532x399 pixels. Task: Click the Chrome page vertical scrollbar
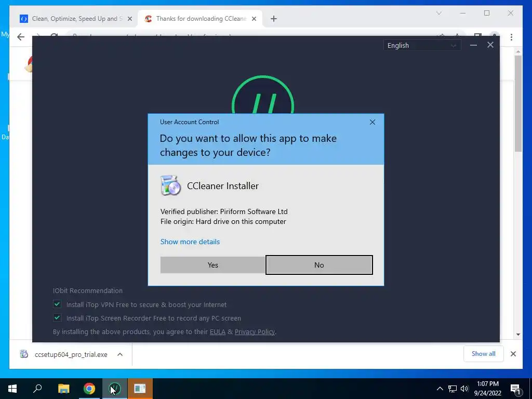(518, 103)
